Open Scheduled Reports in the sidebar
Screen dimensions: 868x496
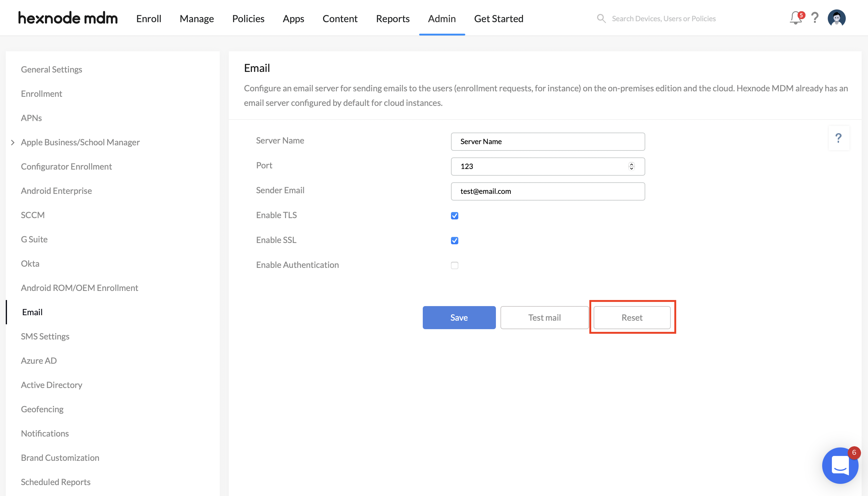click(x=56, y=482)
